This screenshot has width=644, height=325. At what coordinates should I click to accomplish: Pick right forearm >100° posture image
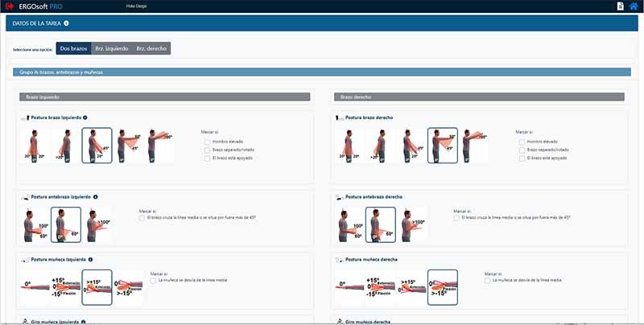(x=411, y=225)
